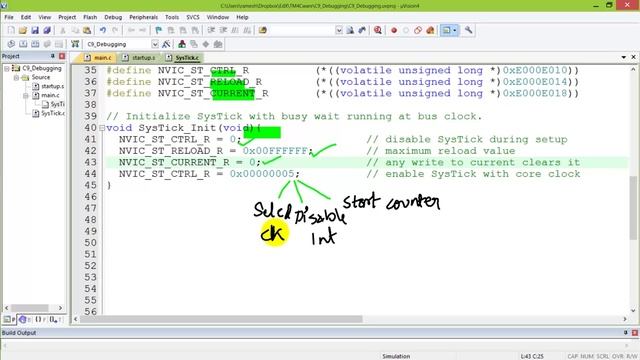Toggle the Window layout button
This screenshot has height=360, width=640.
coord(447,30)
